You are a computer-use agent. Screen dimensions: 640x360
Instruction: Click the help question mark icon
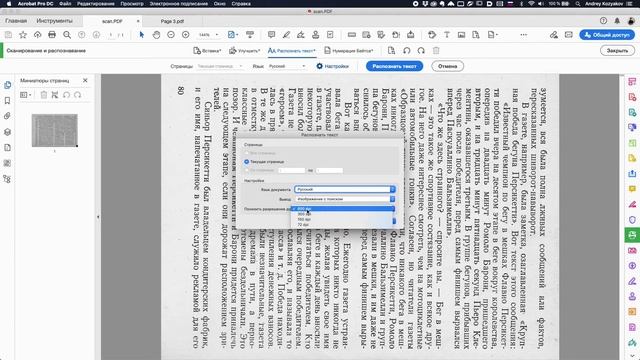[x=603, y=21]
